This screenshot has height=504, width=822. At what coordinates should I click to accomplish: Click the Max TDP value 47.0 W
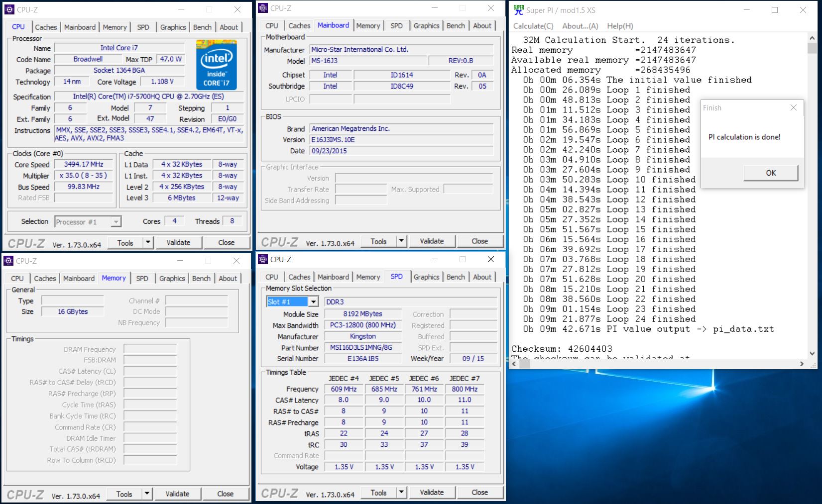point(171,59)
